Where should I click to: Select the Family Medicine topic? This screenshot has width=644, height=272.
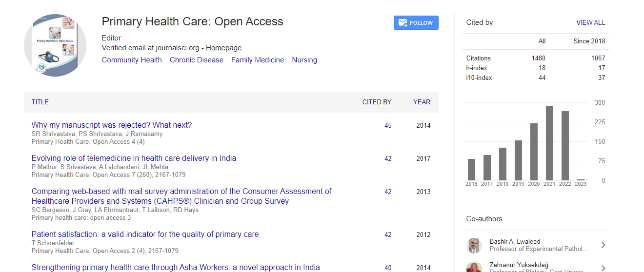(x=258, y=60)
